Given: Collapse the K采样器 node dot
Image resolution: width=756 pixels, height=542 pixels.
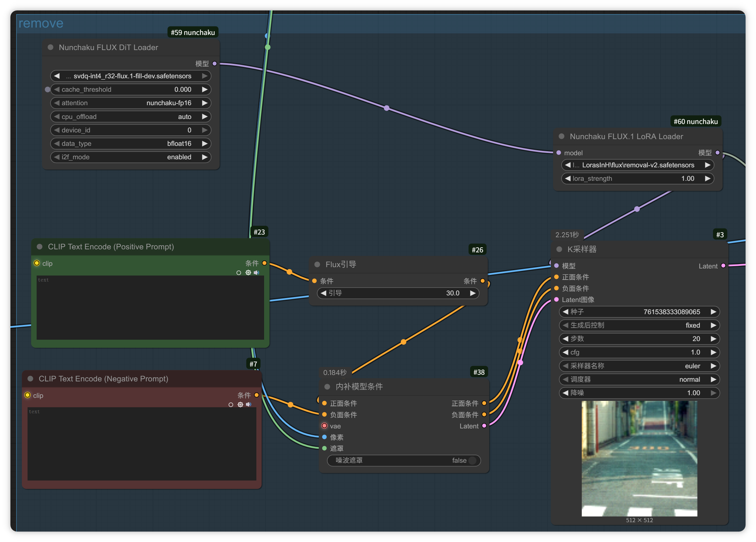Looking at the screenshot, I should pyautogui.click(x=559, y=249).
